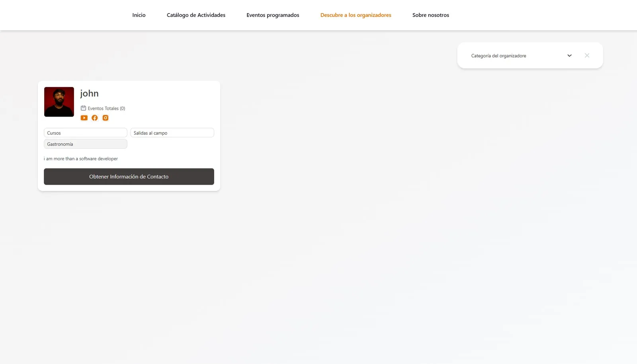Screen dimensions: 637x364
Task: Open john's profile photo
Action: [59, 102]
